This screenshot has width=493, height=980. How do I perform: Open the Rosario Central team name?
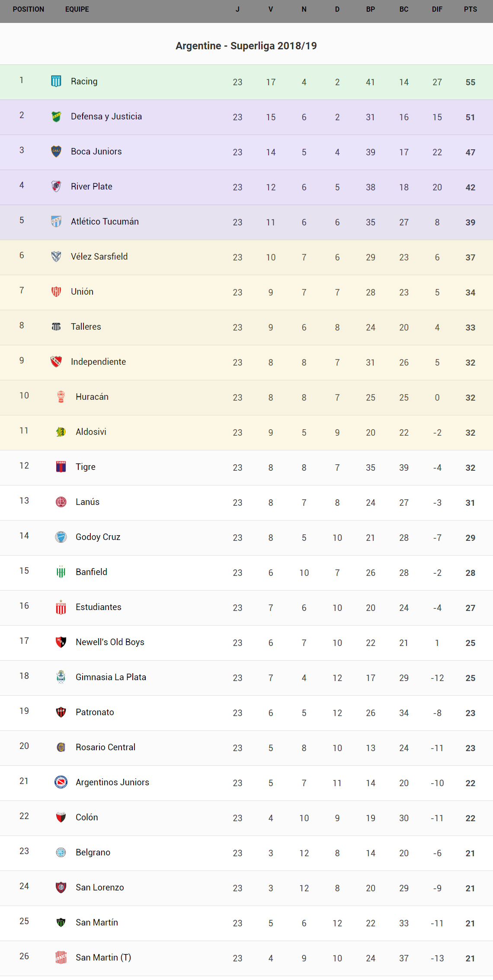[106, 747]
